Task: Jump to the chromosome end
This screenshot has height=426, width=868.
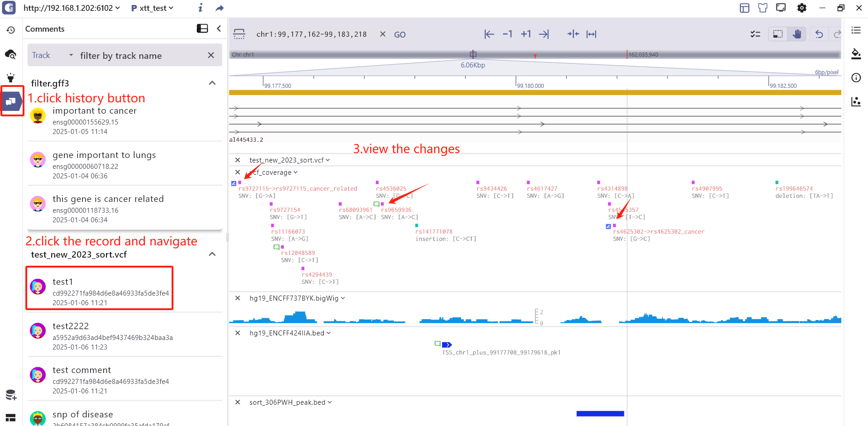Action: (x=544, y=34)
